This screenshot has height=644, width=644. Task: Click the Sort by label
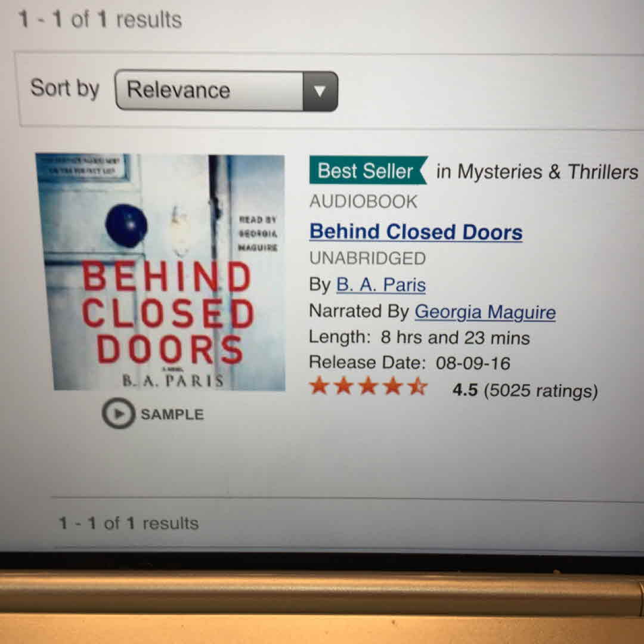click(x=65, y=88)
